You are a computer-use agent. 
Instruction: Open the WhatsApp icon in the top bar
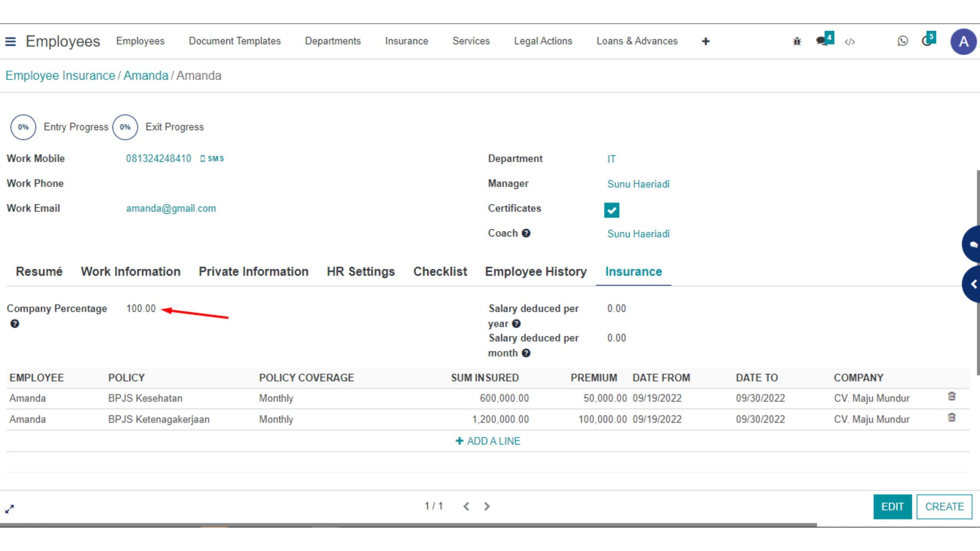(902, 41)
